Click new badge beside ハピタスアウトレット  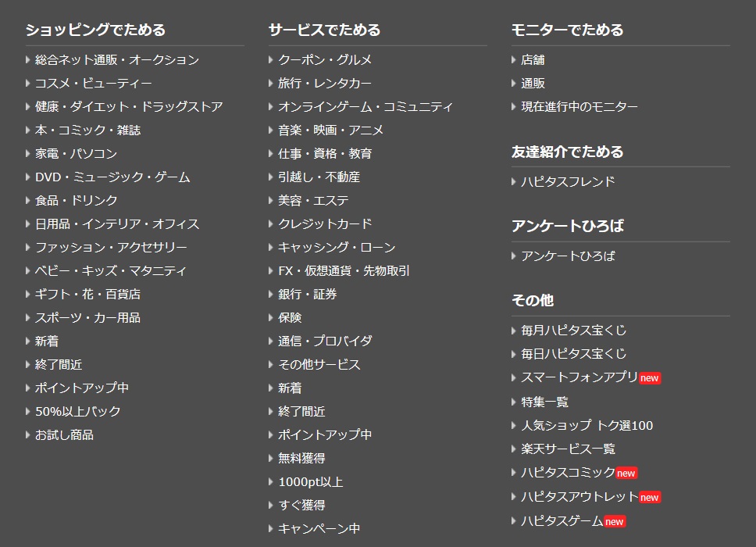(650, 497)
